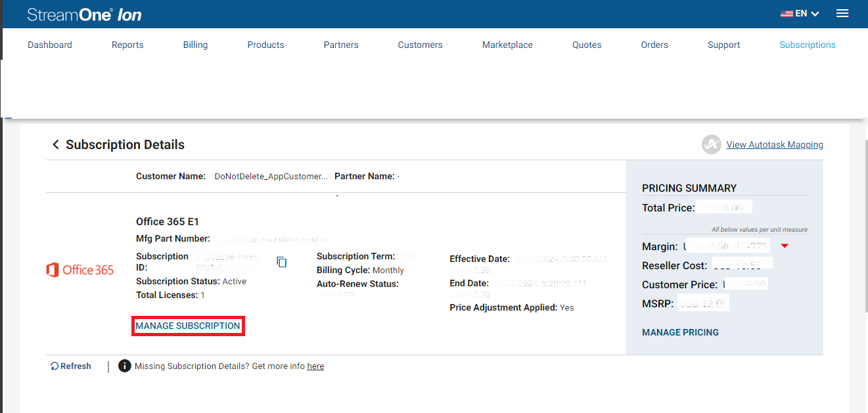Click the StreamOne Ion logo
The width and height of the screenshot is (868, 413).
(x=84, y=14)
